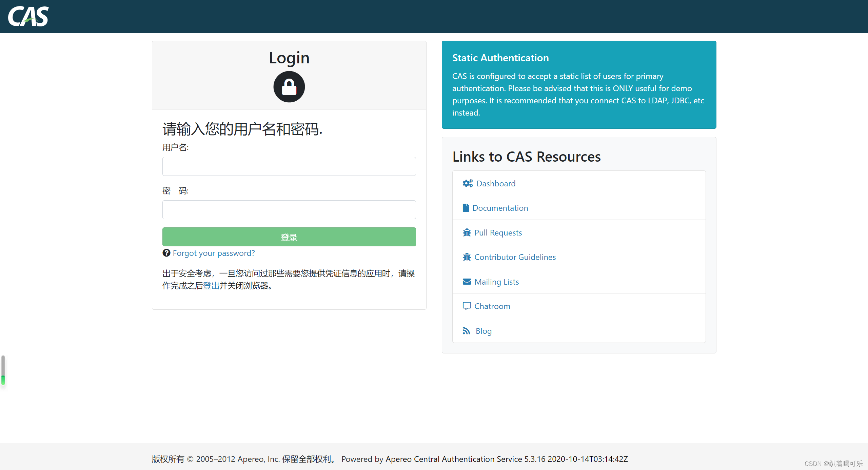Click the Blog navigation link

coord(484,330)
